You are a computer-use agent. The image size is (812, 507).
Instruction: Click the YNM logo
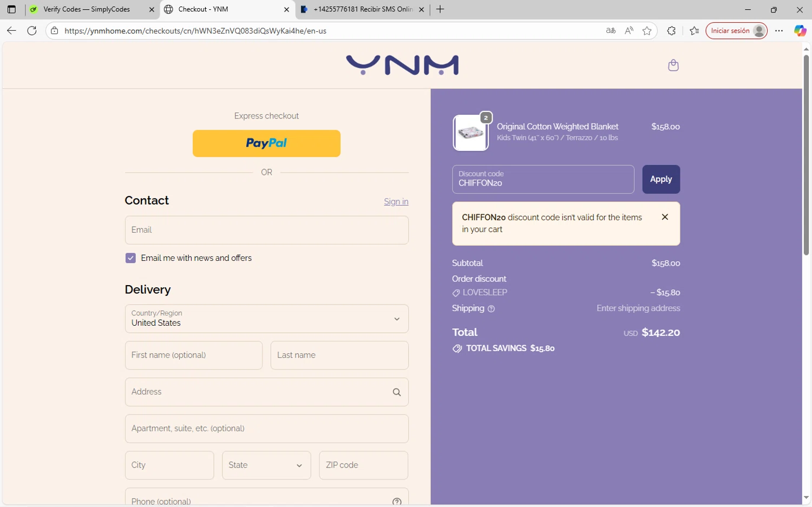(402, 65)
